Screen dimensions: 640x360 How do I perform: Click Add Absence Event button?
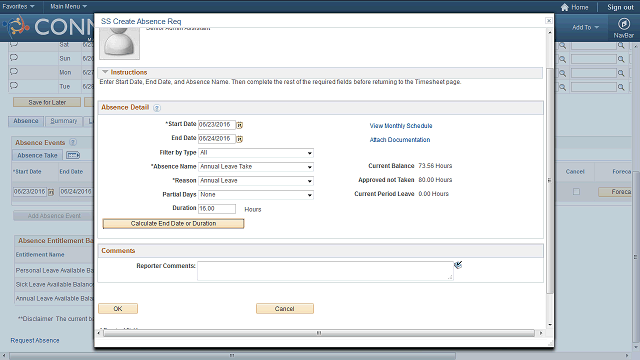54,216
